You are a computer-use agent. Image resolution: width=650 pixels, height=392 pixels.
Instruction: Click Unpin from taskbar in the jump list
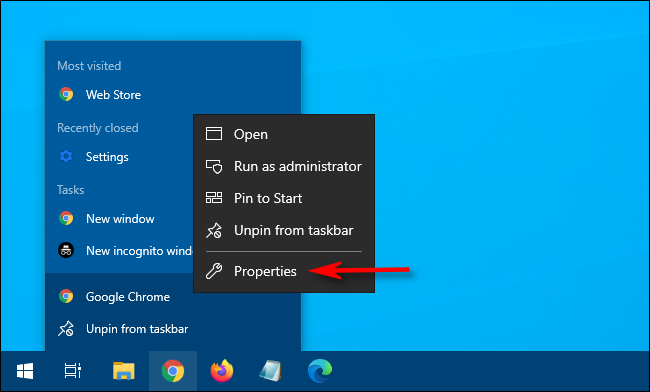tap(173, 329)
